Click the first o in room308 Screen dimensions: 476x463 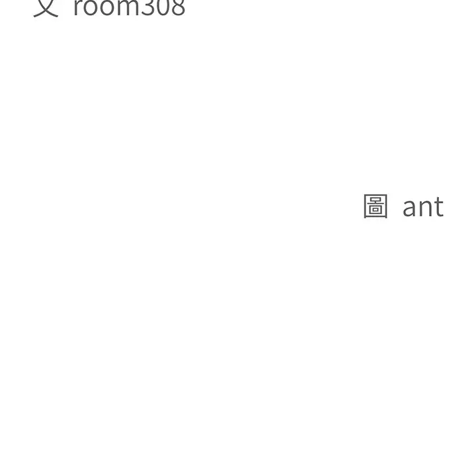(x=91, y=9)
